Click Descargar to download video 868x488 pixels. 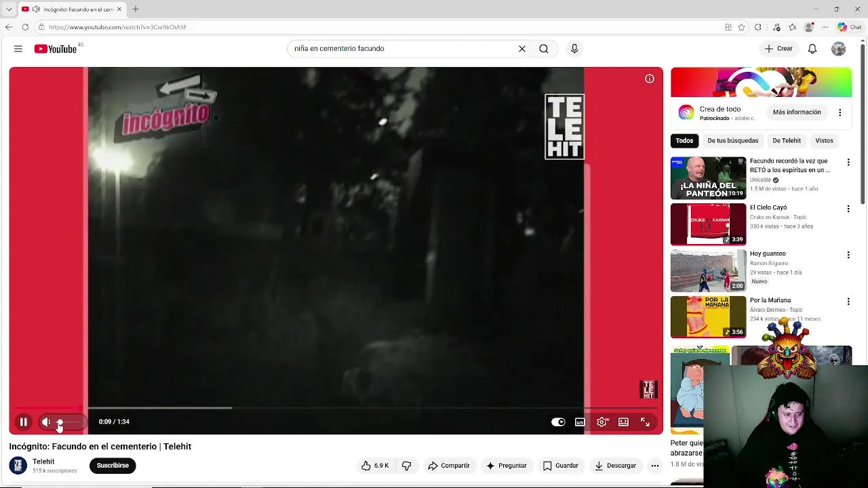(x=616, y=466)
